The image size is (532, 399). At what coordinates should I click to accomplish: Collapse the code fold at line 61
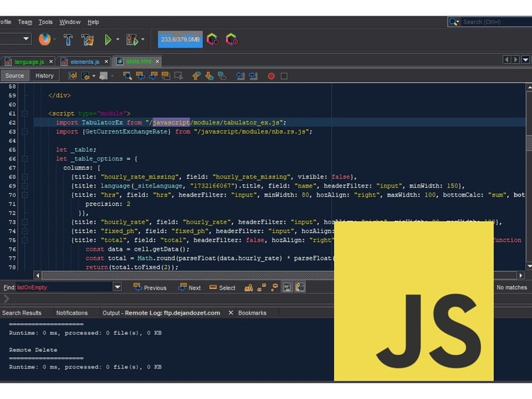click(x=25, y=114)
